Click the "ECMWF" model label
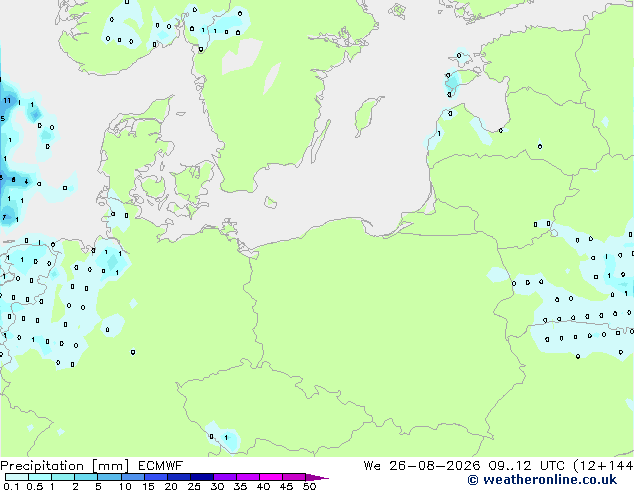Image resolution: width=634 pixels, height=490 pixels. (x=161, y=466)
